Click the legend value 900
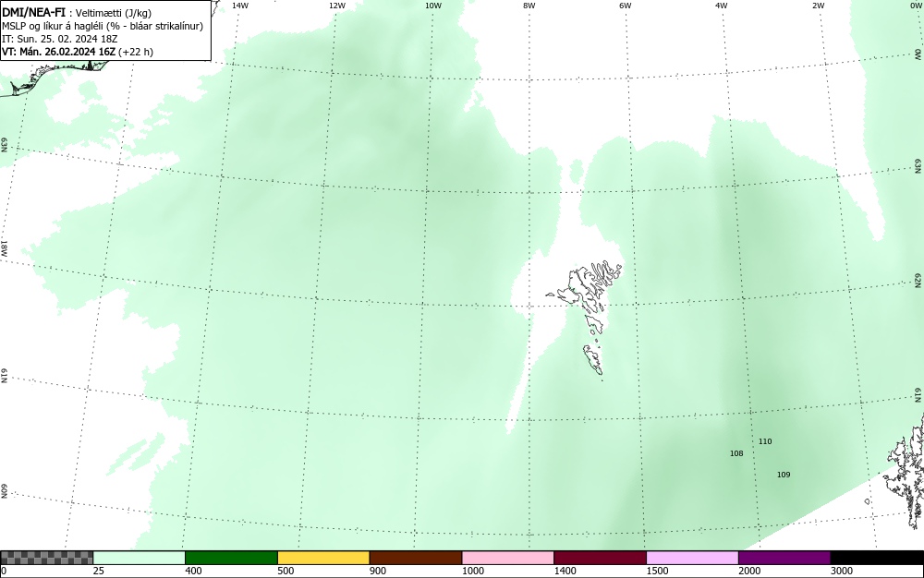 tap(378, 571)
